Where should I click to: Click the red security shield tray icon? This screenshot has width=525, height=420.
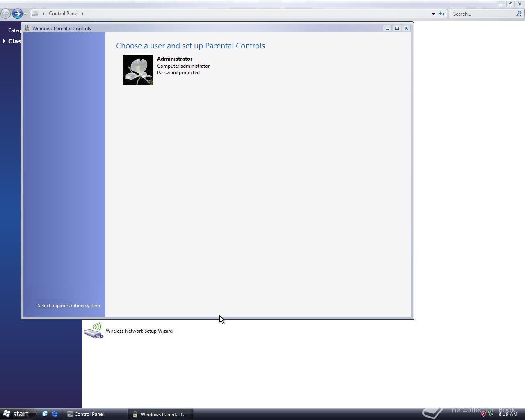click(483, 414)
